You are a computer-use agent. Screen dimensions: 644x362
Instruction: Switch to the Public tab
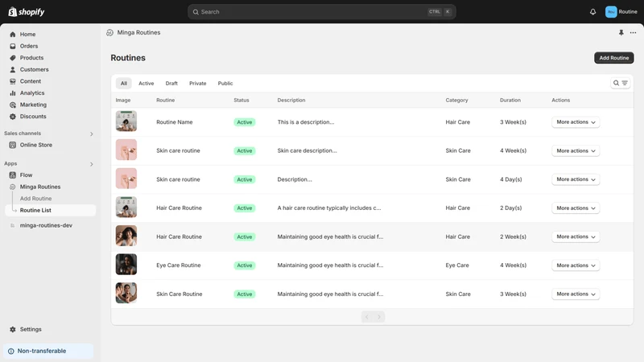click(225, 84)
